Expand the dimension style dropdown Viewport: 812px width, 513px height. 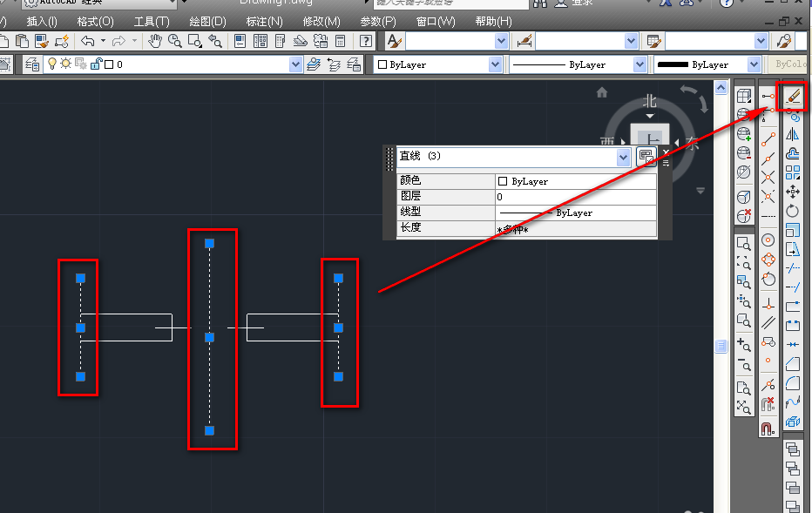point(631,41)
